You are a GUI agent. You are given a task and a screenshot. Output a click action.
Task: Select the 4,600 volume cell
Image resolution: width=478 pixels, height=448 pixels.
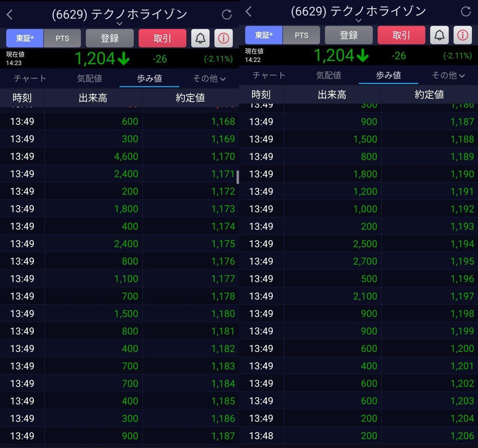(93, 157)
